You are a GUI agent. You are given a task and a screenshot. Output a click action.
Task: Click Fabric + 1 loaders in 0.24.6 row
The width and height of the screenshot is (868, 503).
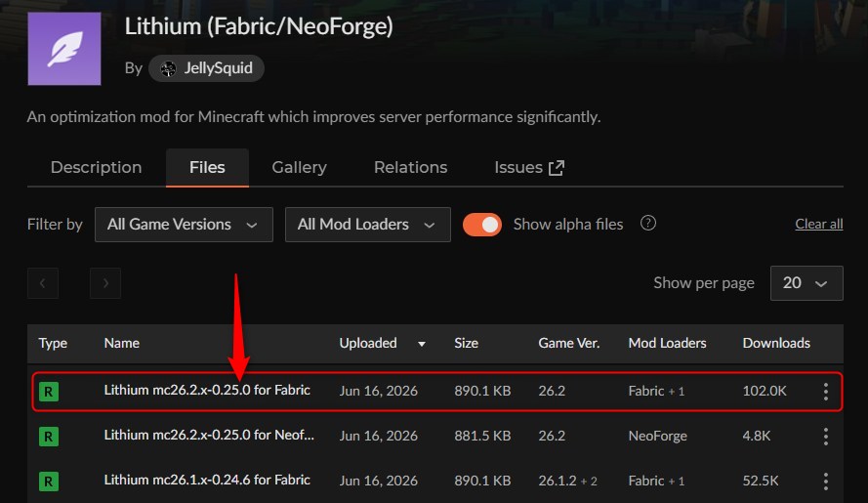656,481
